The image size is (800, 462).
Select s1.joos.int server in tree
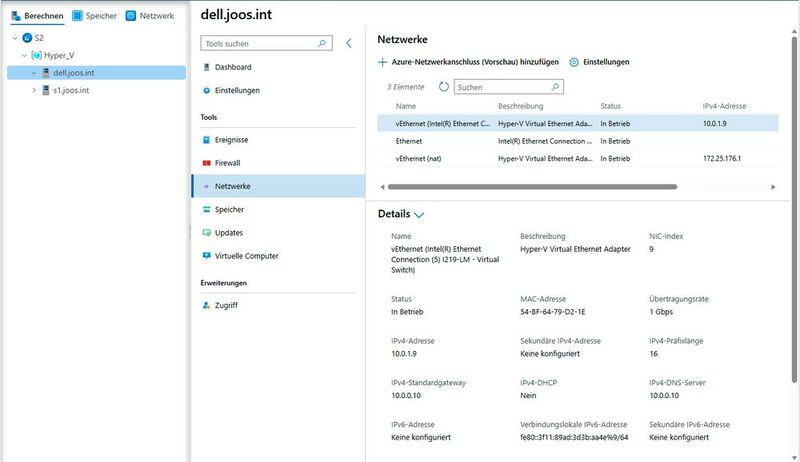pos(71,90)
